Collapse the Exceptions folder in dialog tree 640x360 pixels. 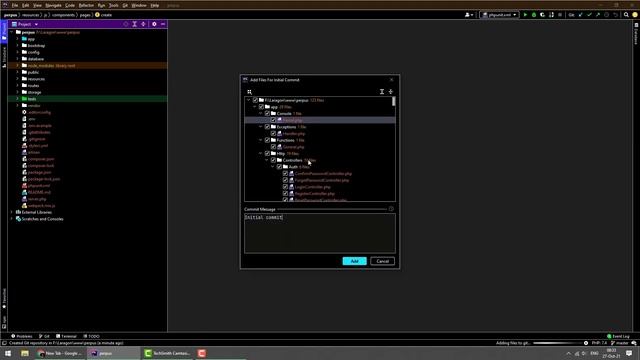(261, 127)
